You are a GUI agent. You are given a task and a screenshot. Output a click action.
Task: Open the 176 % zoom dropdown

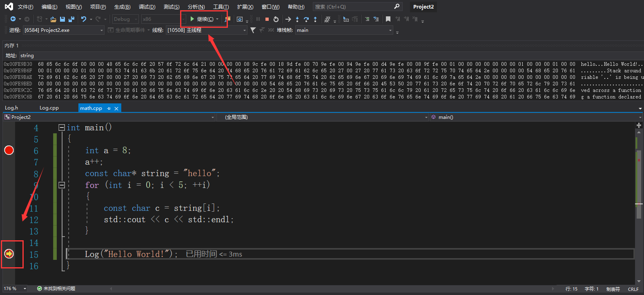click(x=16, y=288)
